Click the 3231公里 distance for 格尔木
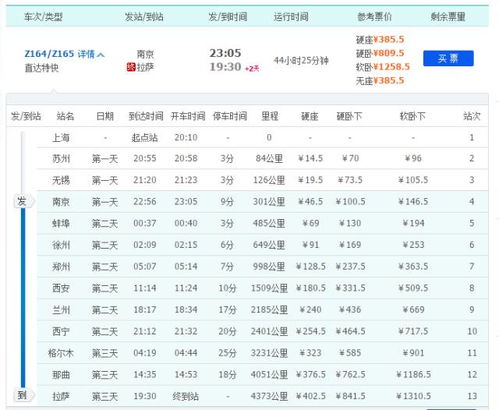The height and width of the screenshot is (410, 499). coord(269,353)
